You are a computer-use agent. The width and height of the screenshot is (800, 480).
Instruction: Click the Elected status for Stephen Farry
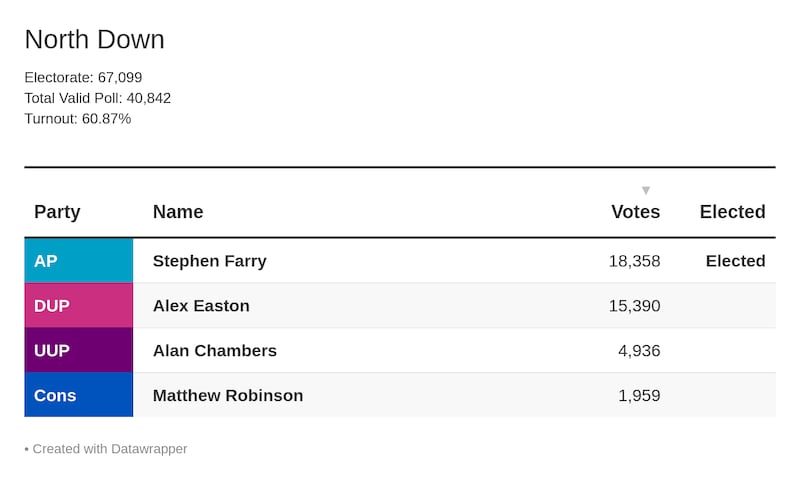pyautogui.click(x=735, y=261)
